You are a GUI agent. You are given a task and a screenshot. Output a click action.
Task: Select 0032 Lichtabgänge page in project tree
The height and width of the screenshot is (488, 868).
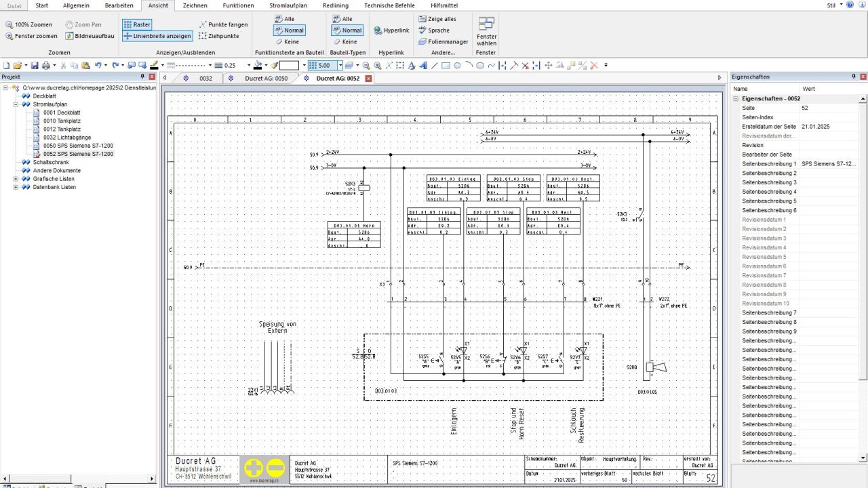[x=66, y=138]
